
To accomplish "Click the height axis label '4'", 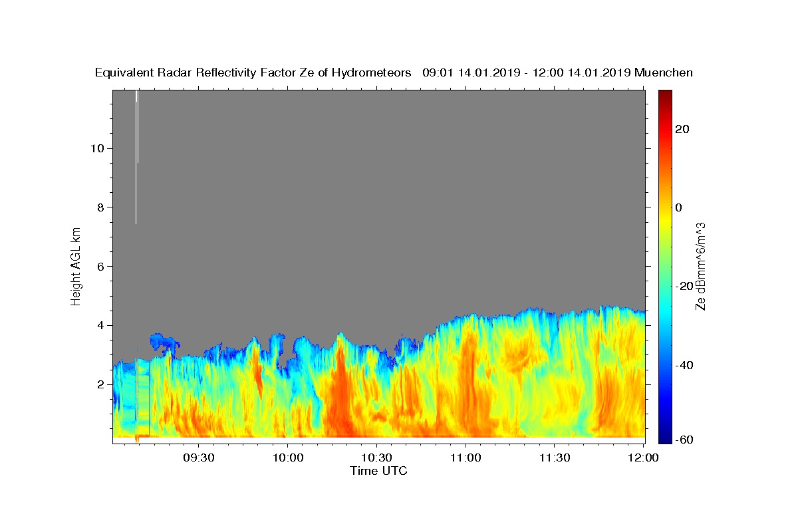I will (x=99, y=325).
